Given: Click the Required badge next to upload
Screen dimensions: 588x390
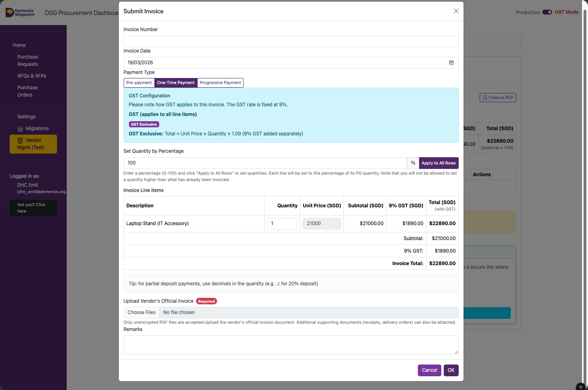Looking at the screenshot, I should (207, 301).
